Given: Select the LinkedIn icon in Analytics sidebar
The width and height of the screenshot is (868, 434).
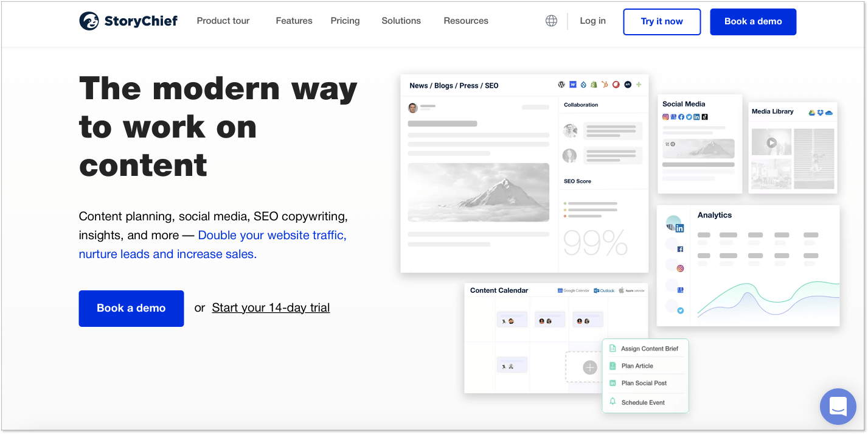Looking at the screenshot, I should tap(679, 228).
